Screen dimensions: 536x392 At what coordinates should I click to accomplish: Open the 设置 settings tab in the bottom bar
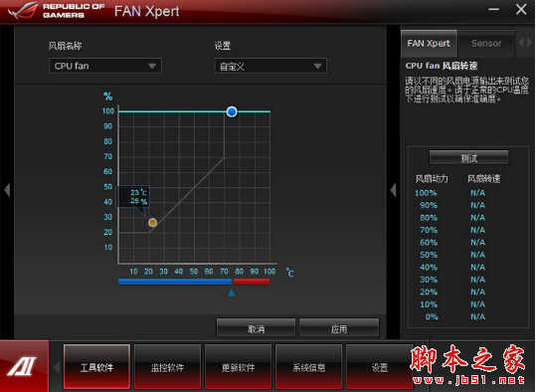pos(380,367)
